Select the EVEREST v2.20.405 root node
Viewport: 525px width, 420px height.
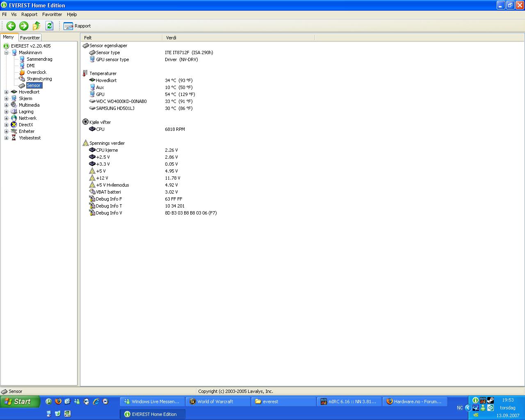click(x=31, y=46)
